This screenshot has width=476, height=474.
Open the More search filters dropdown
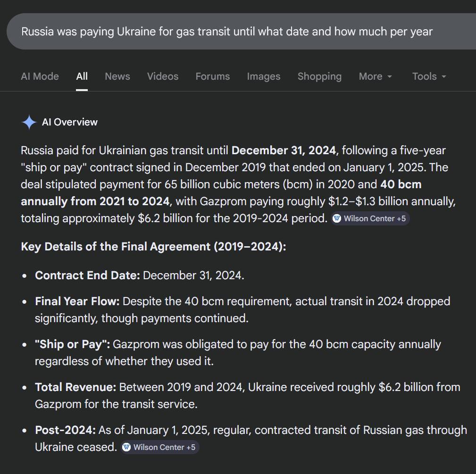point(375,76)
